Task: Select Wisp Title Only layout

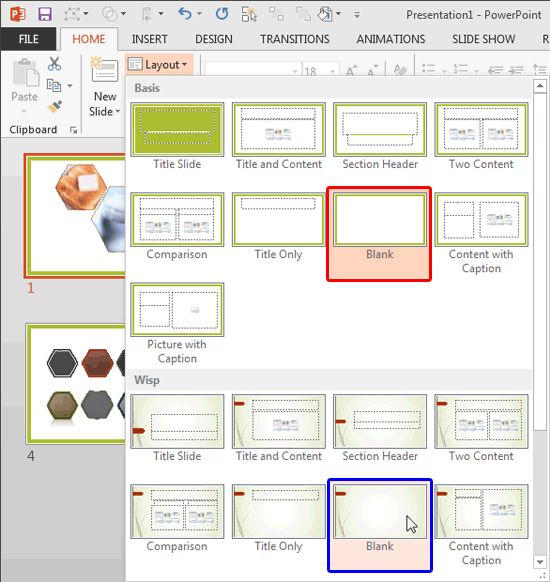Action: [x=279, y=519]
